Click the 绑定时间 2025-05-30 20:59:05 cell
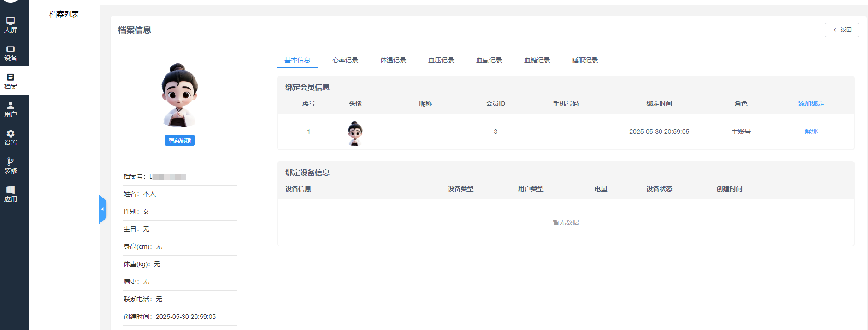868x330 pixels. (x=659, y=132)
